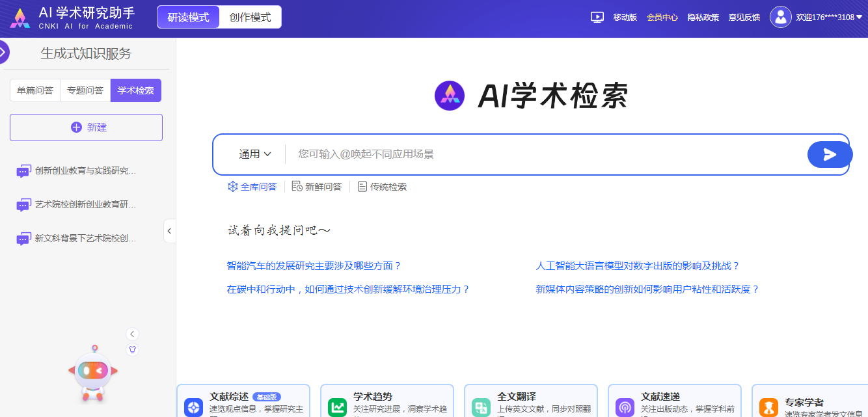Click the 全文翻译 translate icon
868x417 pixels.
[x=481, y=408]
